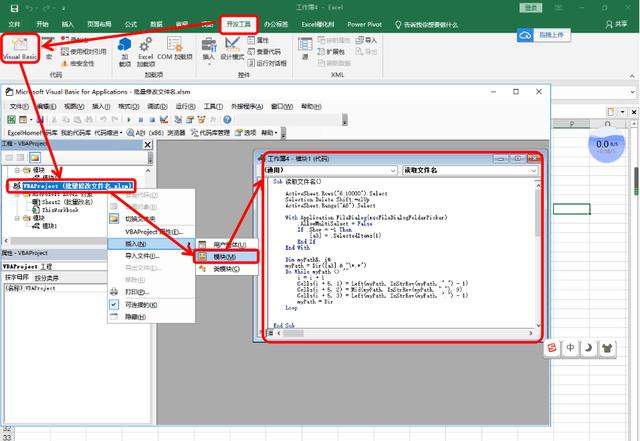Click the 宏 (Macros) ribbon icon
The height and width of the screenshot is (441, 640).
pos(49,48)
